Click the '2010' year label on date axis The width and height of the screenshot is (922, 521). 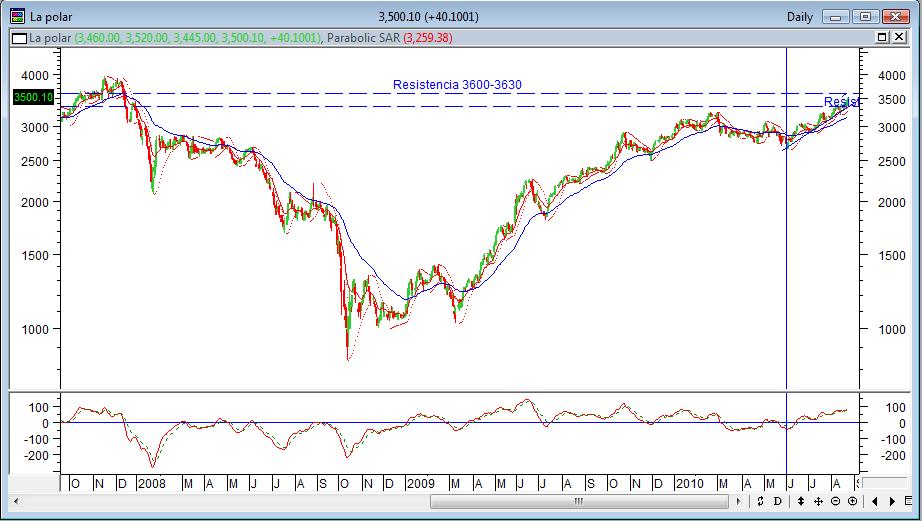coord(690,484)
